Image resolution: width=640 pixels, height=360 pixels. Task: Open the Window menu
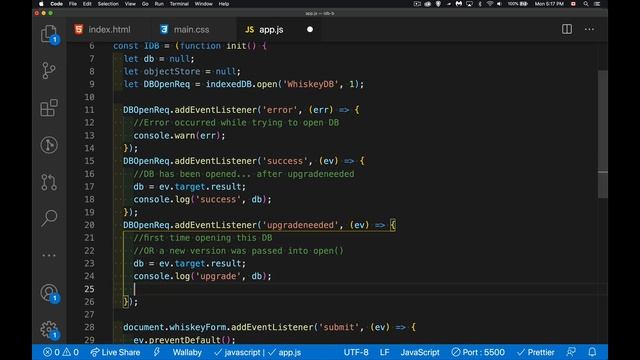tap(203, 4)
